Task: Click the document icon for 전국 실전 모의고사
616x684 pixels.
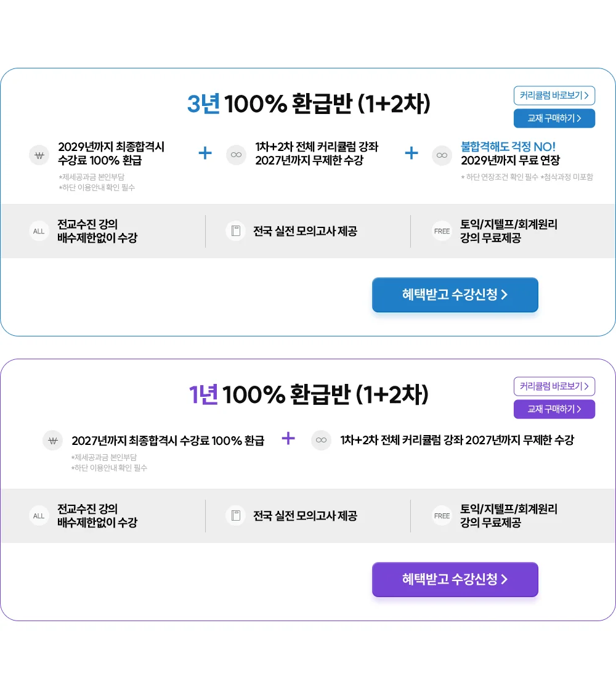Action: [235, 231]
